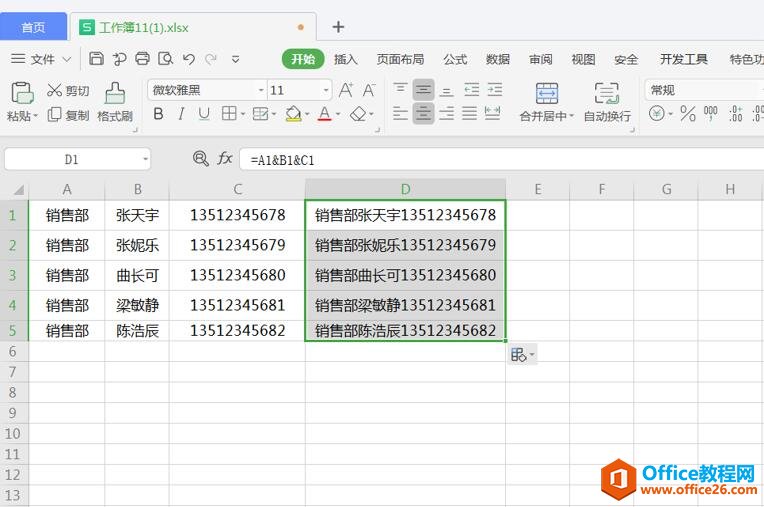Viewport: 764px width, 507px height.
Task: Apply cell borders icon
Action: coord(229,114)
